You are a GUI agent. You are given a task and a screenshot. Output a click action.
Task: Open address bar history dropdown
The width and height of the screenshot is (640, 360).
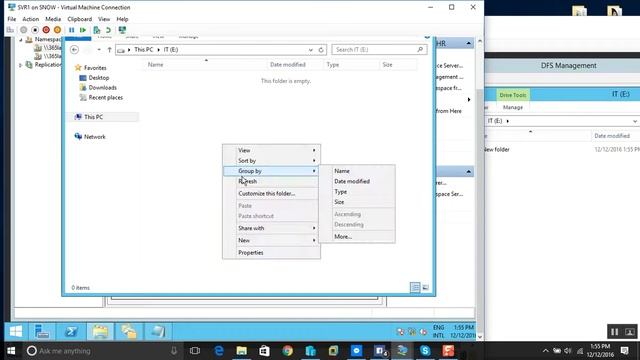[311, 50]
